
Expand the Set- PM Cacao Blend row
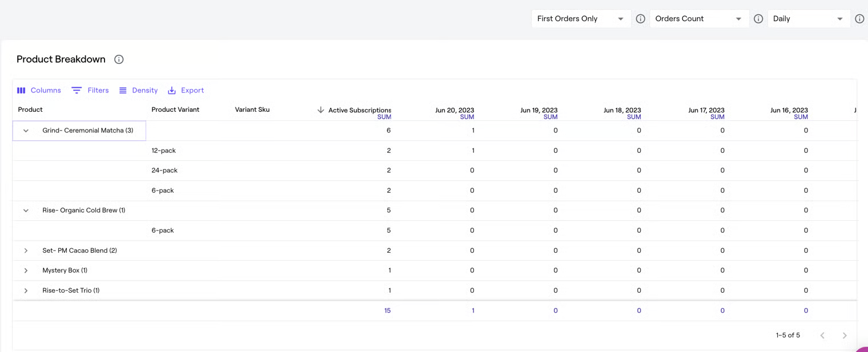coord(26,250)
